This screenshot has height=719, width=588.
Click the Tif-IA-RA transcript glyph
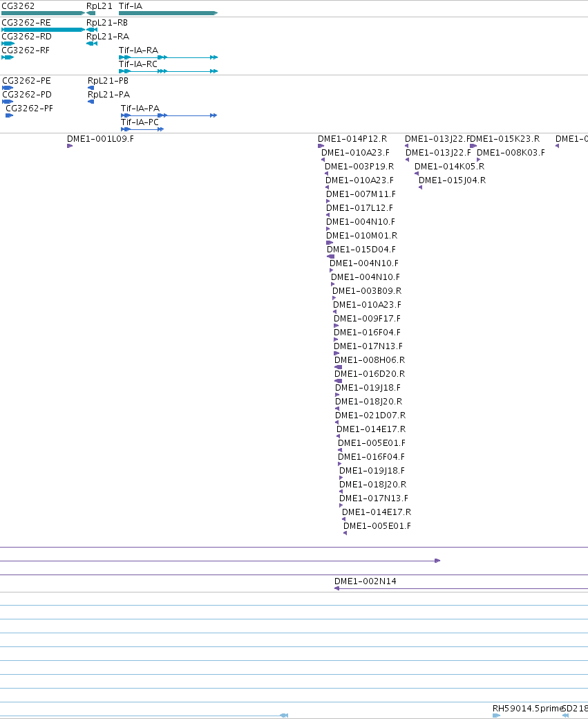[x=168, y=57]
